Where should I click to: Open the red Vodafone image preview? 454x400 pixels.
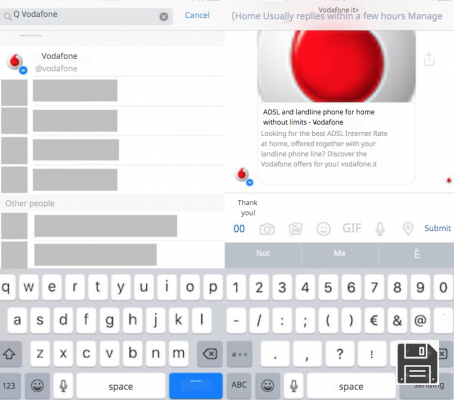pyautogui.click(x=336, y=66)
